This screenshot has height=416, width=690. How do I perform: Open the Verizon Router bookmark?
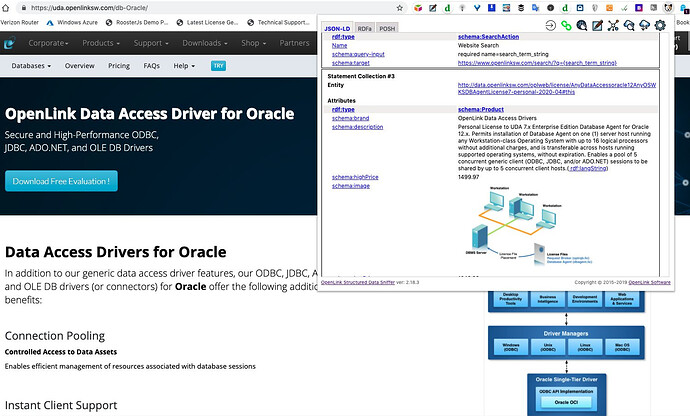pyautogui.click(x=19, y=22)
